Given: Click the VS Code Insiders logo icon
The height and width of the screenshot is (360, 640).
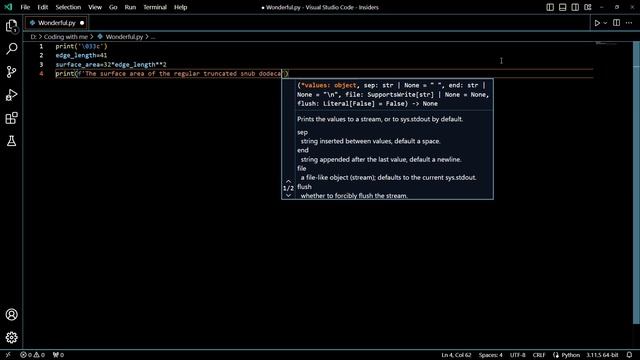Looking at the screenshot, I should point(8,7).
